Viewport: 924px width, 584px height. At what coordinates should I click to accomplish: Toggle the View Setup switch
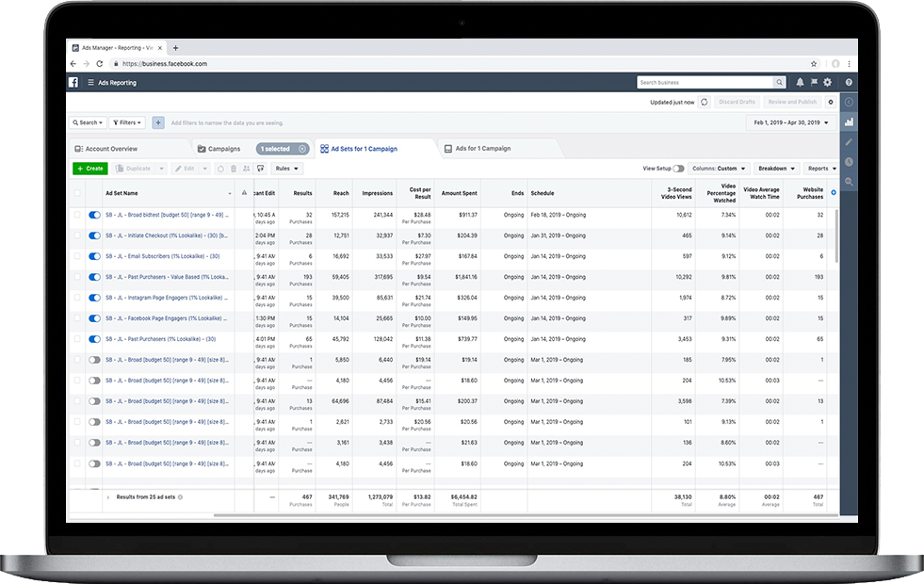tap(678, 169)
